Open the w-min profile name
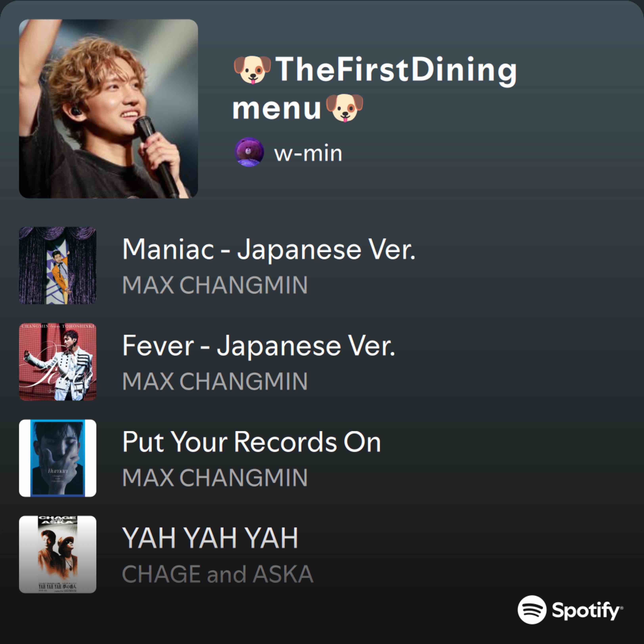The width and height of the screenshot is (644, 644). [308, 154]
